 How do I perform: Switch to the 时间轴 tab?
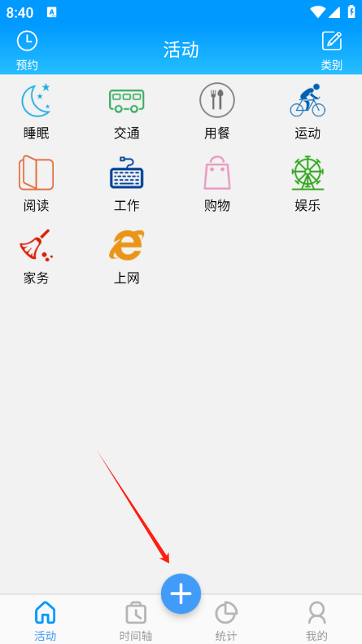[x=136, y=621]
